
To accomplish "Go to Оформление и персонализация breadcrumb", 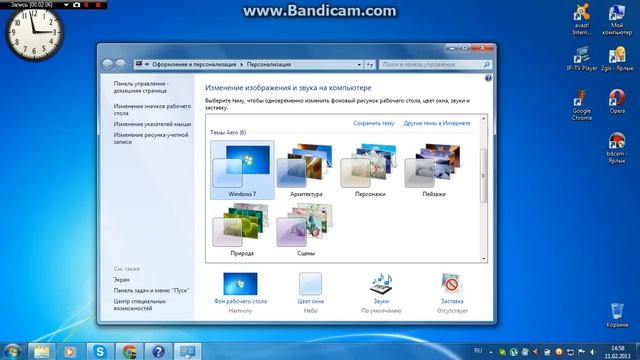I will (194, 64).
